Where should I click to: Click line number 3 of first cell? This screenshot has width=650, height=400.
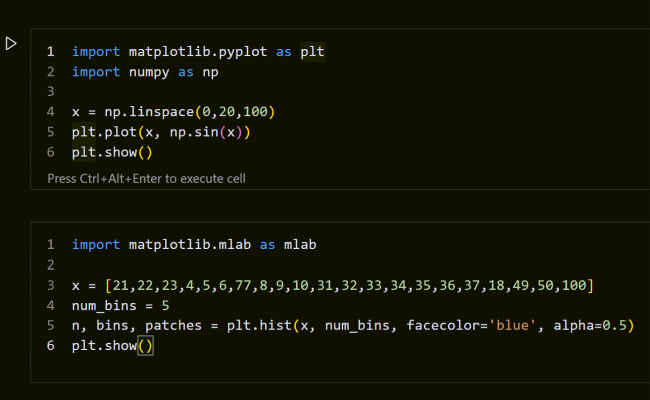51,91
